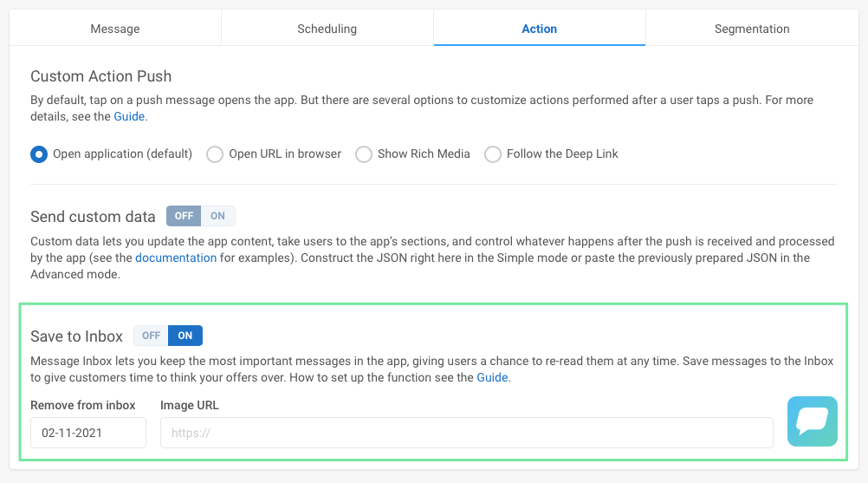Turn ON the Send custom data toggle
The height and width of the screenshot is (483, 868).
(x=217, y=216)
